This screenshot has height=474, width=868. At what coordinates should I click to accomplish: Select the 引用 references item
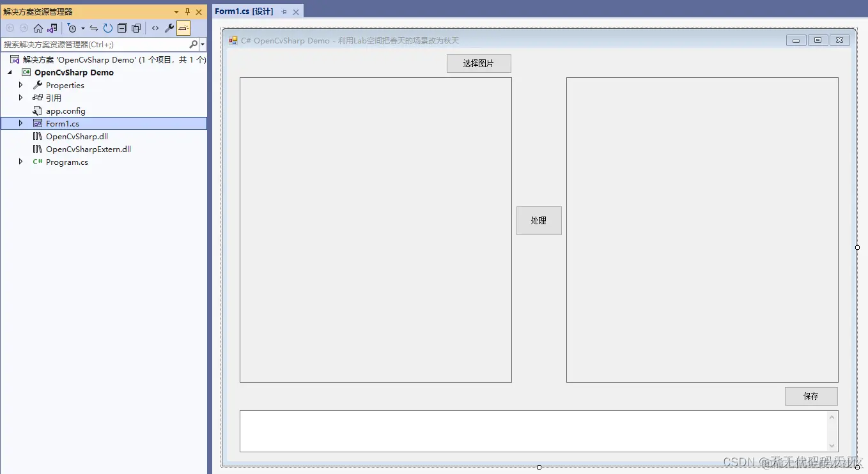[x=54, y=98]
